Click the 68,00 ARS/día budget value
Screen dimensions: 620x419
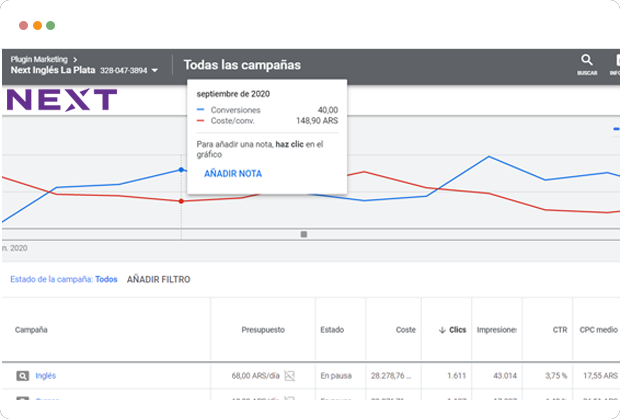255,376
